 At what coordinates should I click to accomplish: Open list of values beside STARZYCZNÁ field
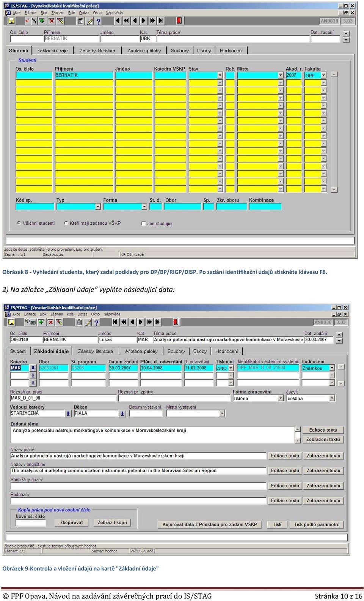tap(68, 413)
